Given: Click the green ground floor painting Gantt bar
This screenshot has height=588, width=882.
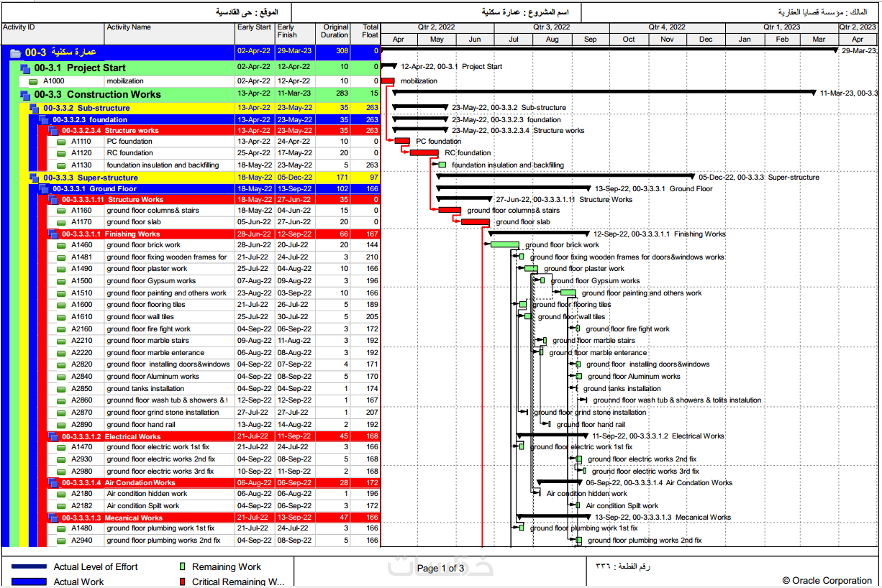Looking at the screenshot, I should [x=568, y=293].
